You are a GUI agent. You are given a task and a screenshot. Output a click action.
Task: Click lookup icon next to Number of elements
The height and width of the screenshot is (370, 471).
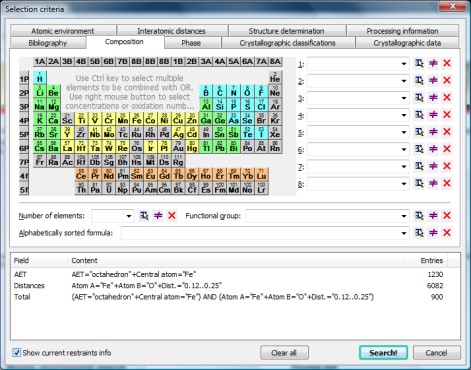pos(144,216)
